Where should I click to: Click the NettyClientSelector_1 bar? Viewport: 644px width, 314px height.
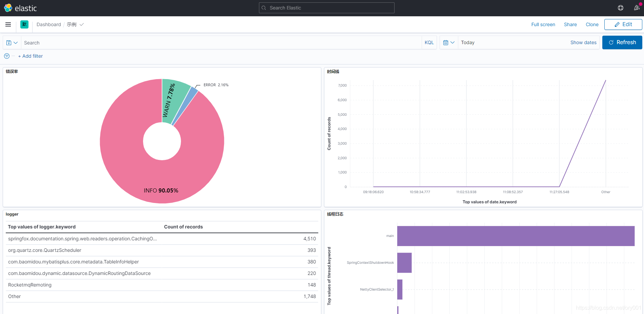tap(400, 290)
